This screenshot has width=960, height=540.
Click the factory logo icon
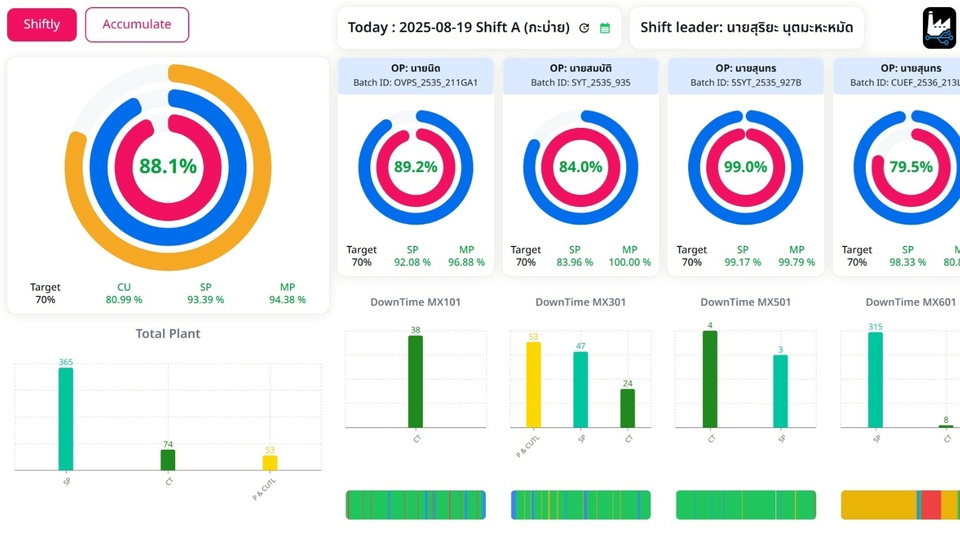pyautogui.click(x=939, y=28)
